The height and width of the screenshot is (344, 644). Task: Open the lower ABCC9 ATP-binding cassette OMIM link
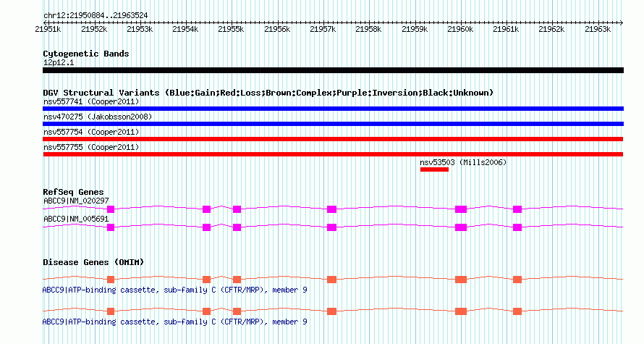tap(174, 322)
